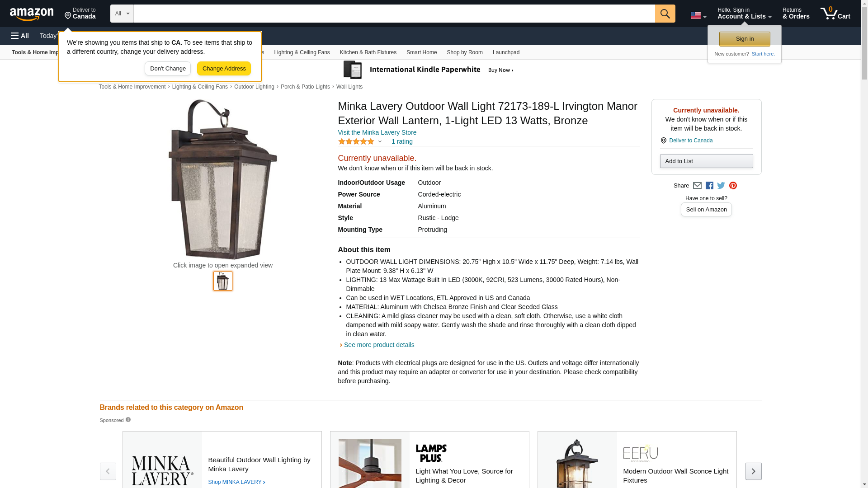
Task: Click the yellow Sign in button
Action: coord(745,39)
